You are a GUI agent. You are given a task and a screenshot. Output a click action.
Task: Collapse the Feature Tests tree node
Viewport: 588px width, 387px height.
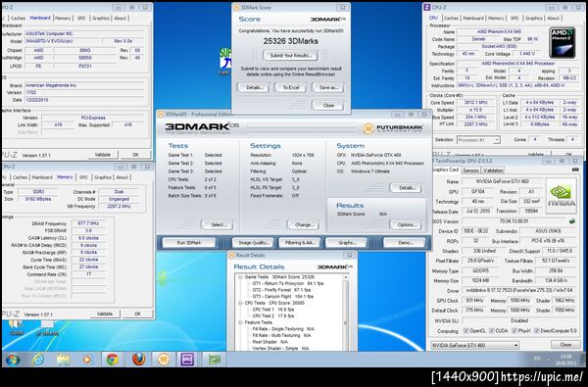[240, 322]
